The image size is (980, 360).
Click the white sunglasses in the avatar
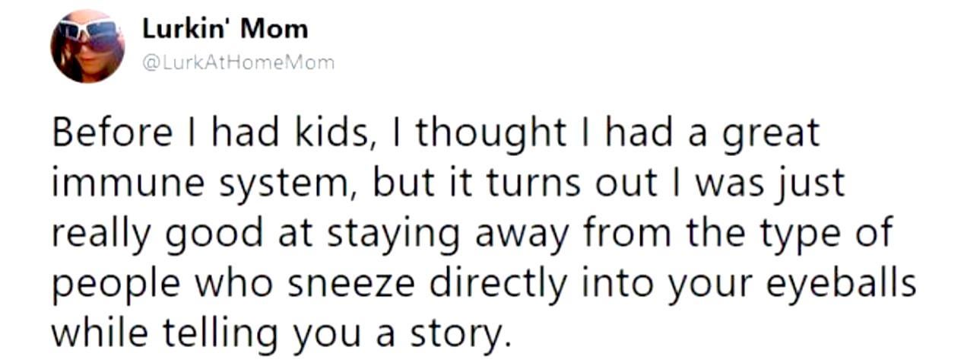90,32
